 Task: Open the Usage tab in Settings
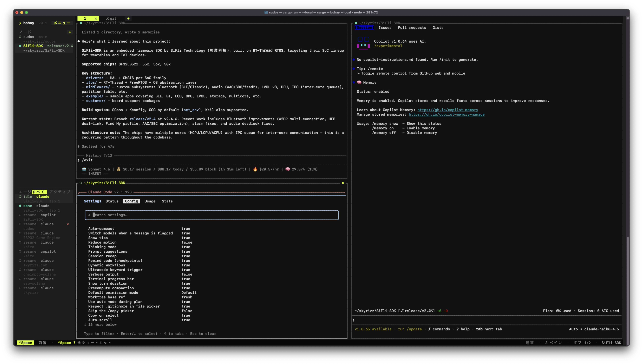point(150,201)
